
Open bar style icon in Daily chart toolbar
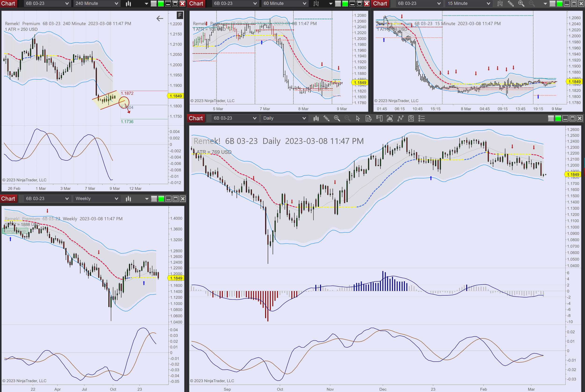click(x=316, y=118)
